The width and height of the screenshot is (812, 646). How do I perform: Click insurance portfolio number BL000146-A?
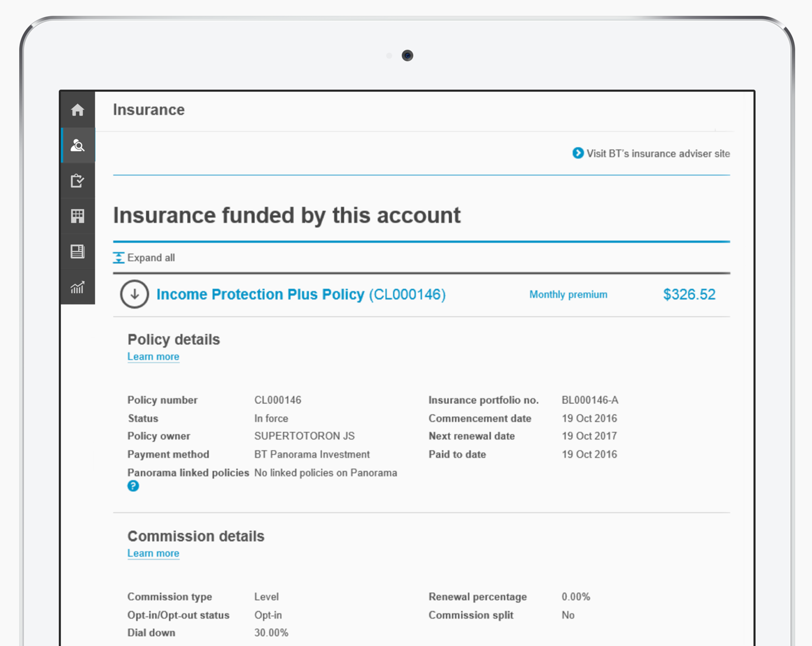pos(590,400)
